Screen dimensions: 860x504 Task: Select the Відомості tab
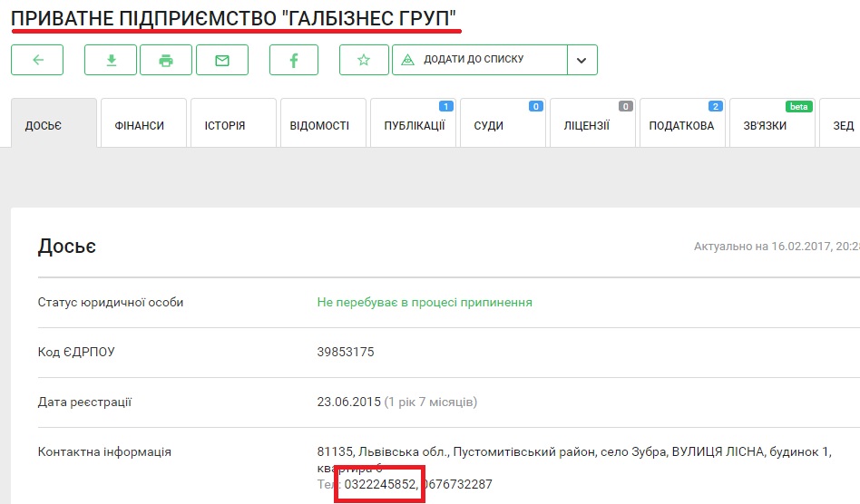click(x=319, y=125)
